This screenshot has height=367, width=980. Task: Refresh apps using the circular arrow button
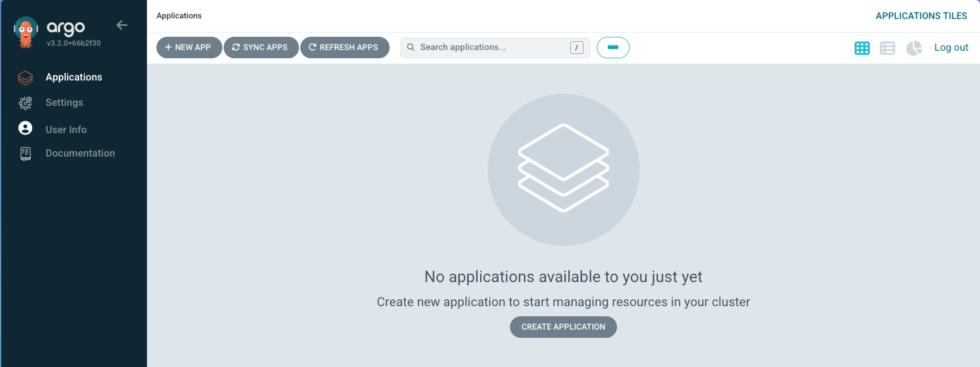345,47
